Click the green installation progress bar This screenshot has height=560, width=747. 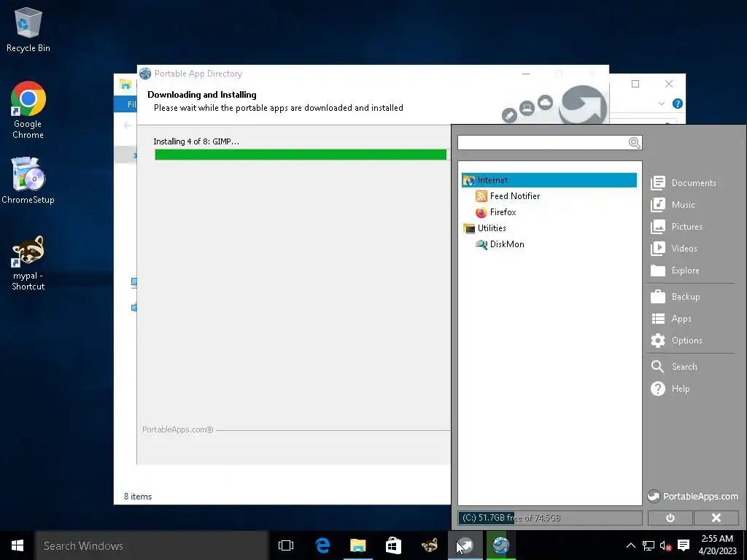pos(301,155)
